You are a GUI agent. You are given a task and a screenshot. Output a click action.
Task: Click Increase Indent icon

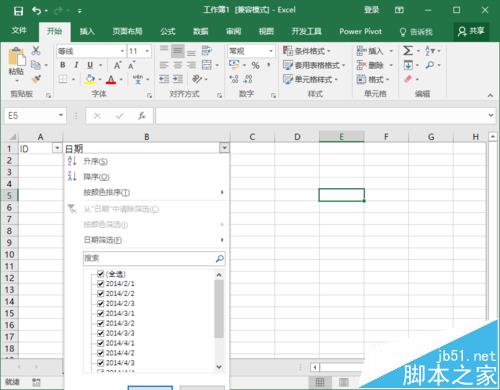(x=178, y=79)
